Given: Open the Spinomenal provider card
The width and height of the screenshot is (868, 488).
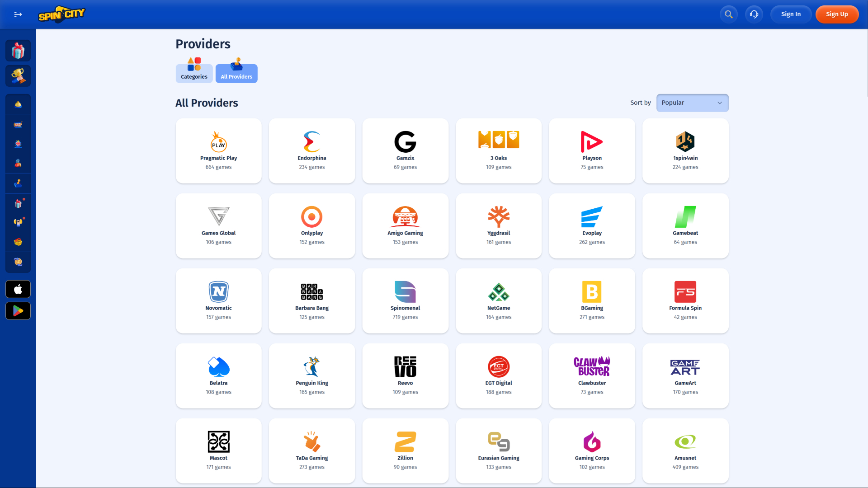Looking at the screenshot, I should 406,301.
